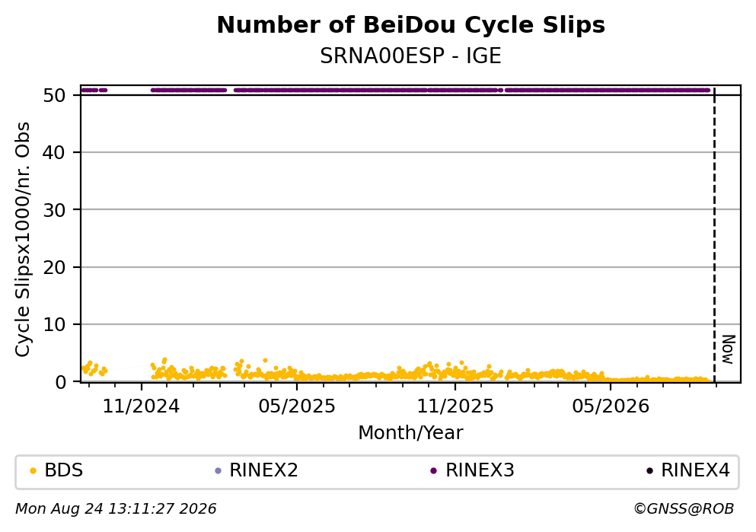Screen dimensions: 756x532
Task: Click the RINEX4 dark legend marker
Action: click(649, 471)
